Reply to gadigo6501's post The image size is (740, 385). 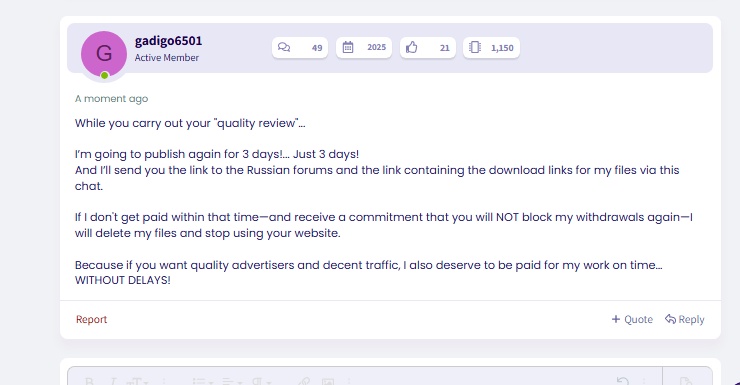tap(685, 319)
